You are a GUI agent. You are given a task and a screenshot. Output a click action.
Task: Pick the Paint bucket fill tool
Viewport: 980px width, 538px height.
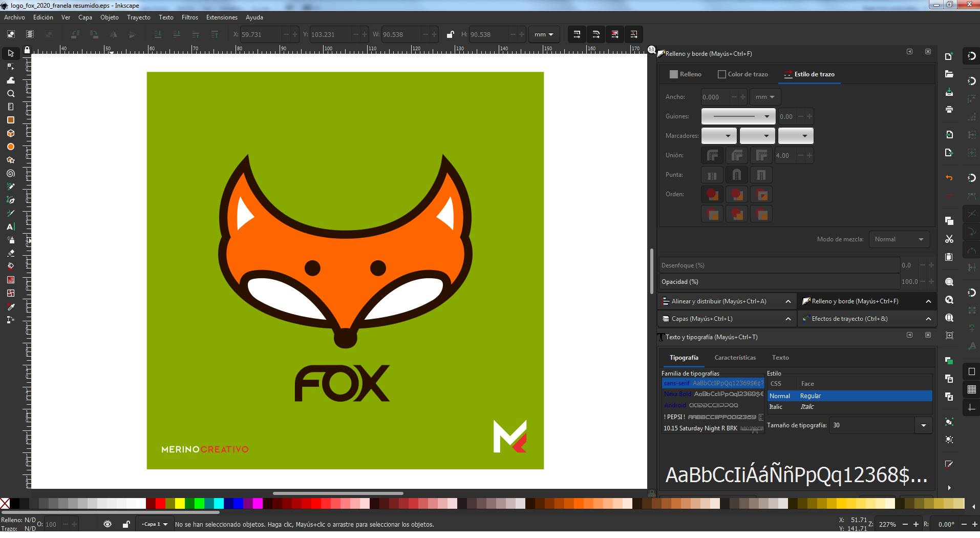pos(10,266)
